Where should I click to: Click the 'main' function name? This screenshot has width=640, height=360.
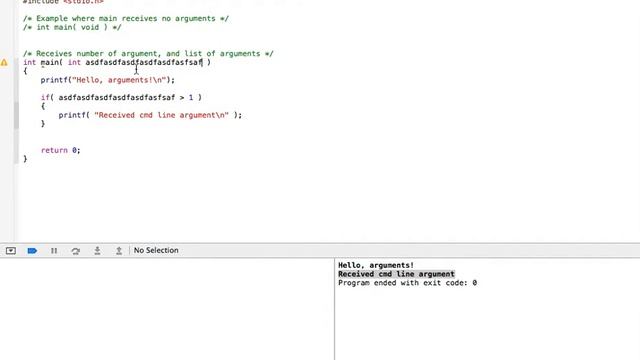(49, 62)
